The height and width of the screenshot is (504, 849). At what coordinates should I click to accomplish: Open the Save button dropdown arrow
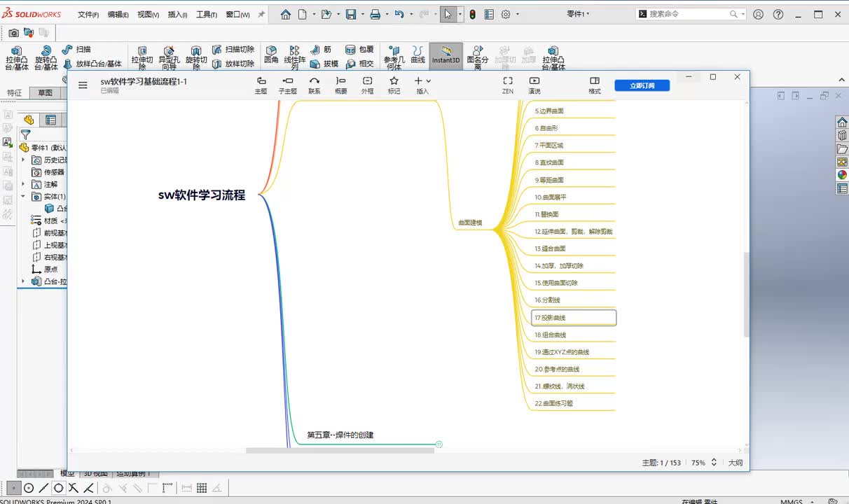(x=361, y=14)
